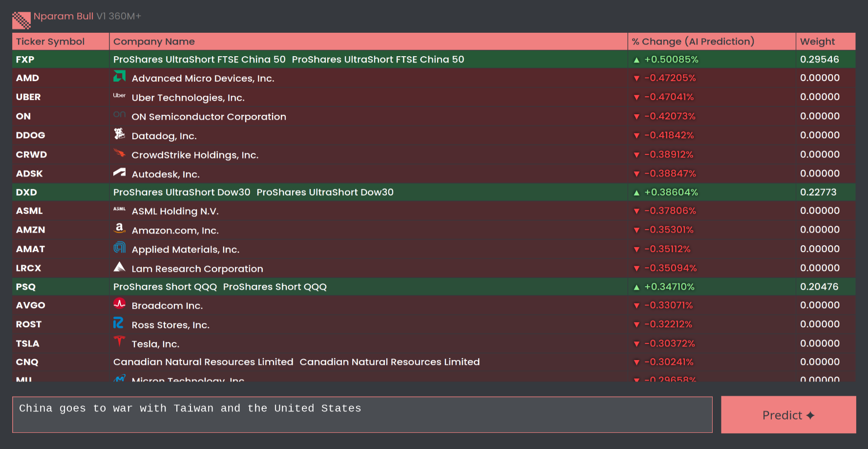Focus the news headline text input
Screen dimensions: 868x449
click(362, 415)
